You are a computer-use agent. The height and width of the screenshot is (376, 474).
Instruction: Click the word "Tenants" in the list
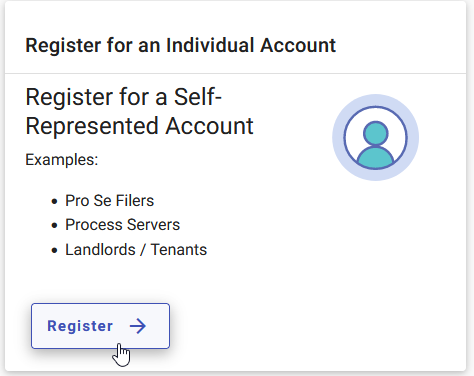click(179, 250)
